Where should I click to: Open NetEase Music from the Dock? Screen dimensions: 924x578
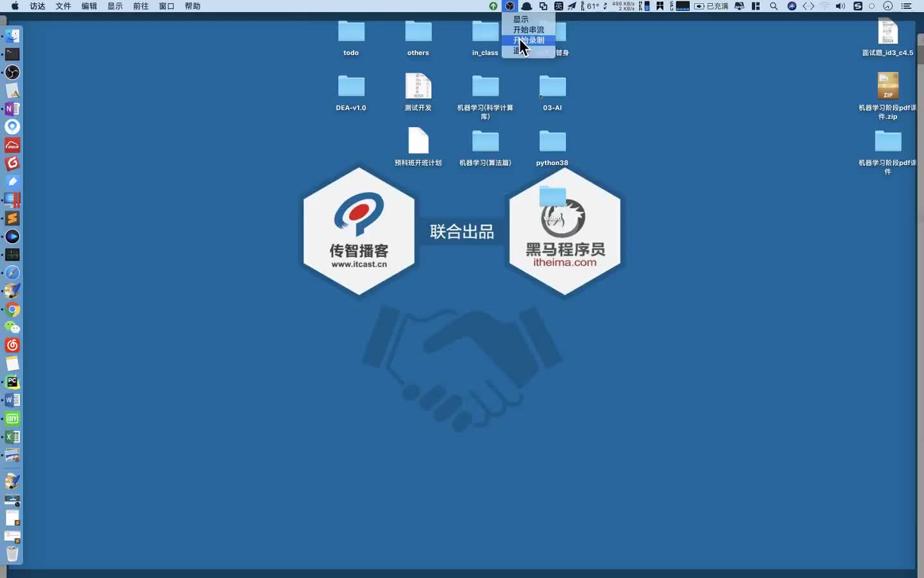pyautogui.click(x=12, y=346)
